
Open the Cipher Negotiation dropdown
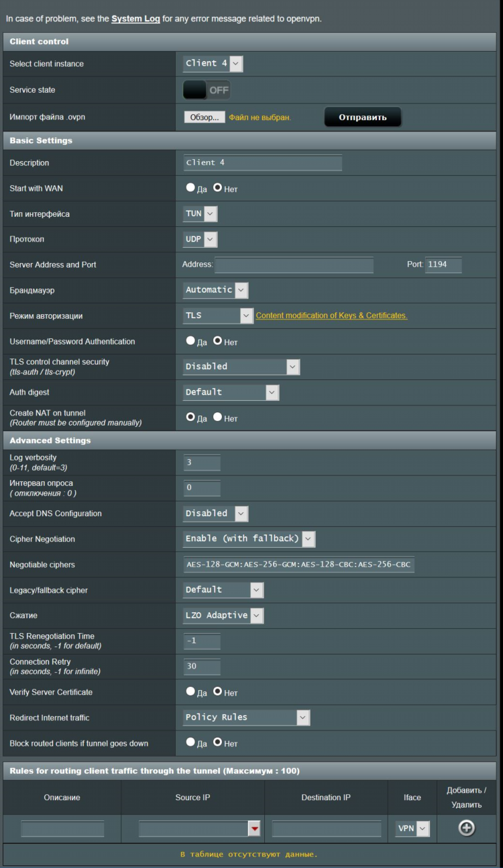click(x=249, y=539)
